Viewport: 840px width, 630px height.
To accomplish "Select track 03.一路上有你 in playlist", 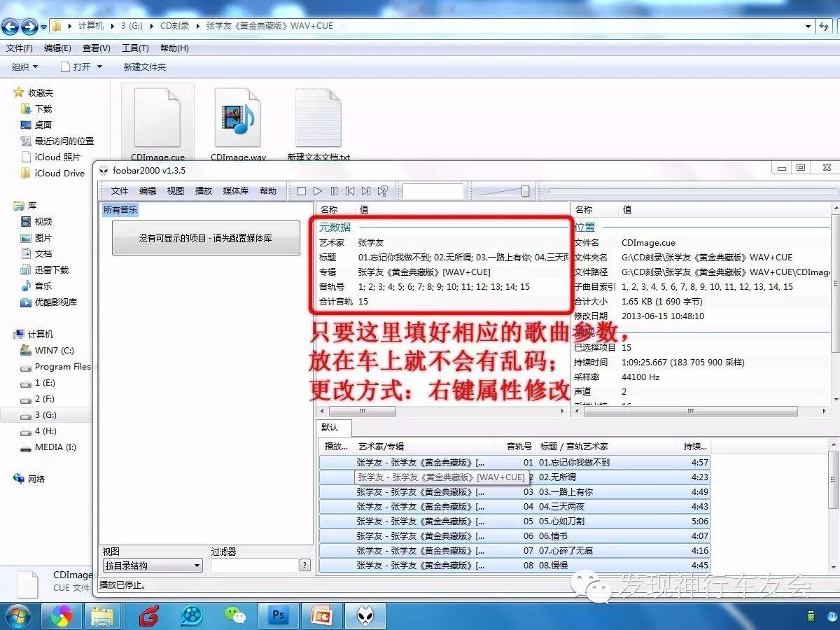I will 514,491.
